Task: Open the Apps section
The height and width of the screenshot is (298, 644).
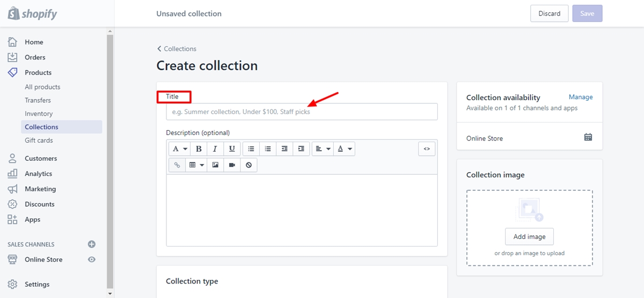Action: tap(32, 219)
